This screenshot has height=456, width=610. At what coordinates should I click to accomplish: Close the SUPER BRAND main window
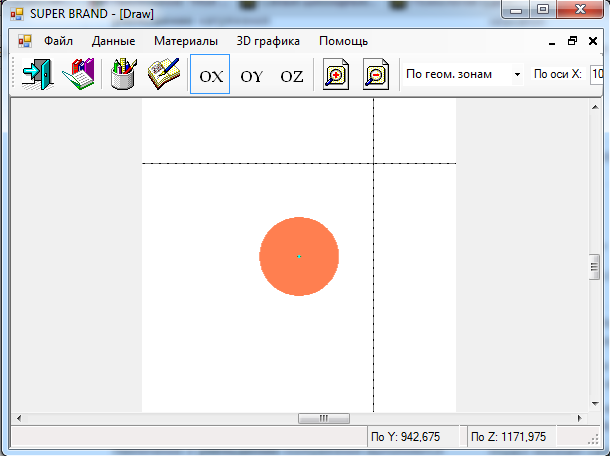pyautogui.click(x=580, y=10)
